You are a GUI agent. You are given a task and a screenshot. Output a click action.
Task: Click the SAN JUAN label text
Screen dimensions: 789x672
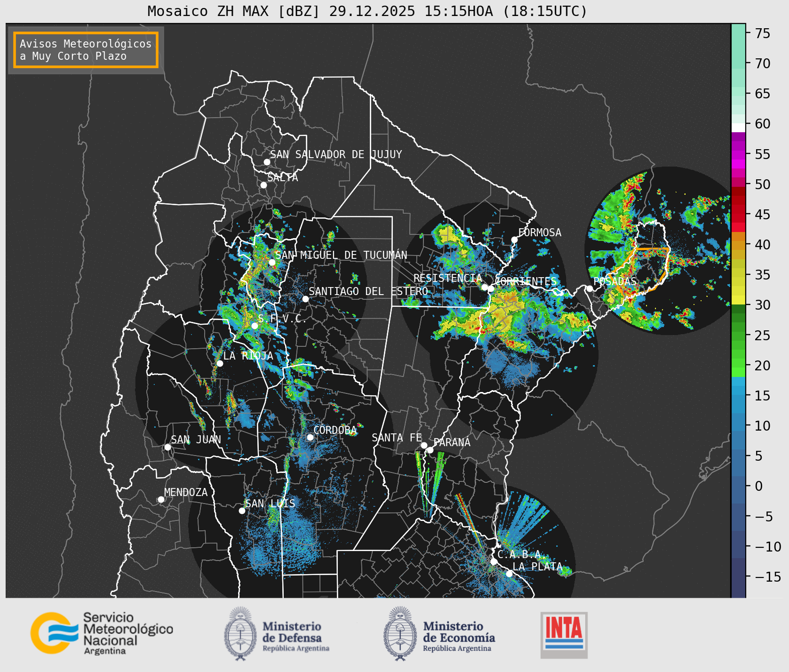click(196, 440)
